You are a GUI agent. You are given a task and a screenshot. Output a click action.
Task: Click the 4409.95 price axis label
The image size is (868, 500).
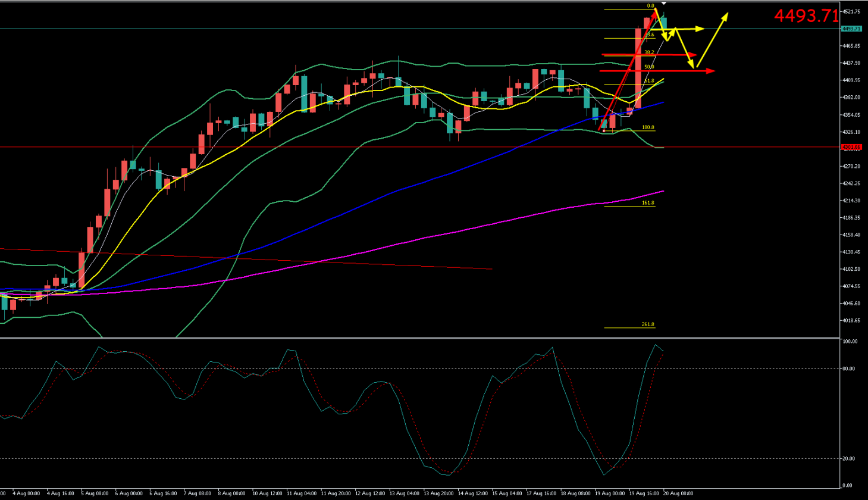coord(852,80)
